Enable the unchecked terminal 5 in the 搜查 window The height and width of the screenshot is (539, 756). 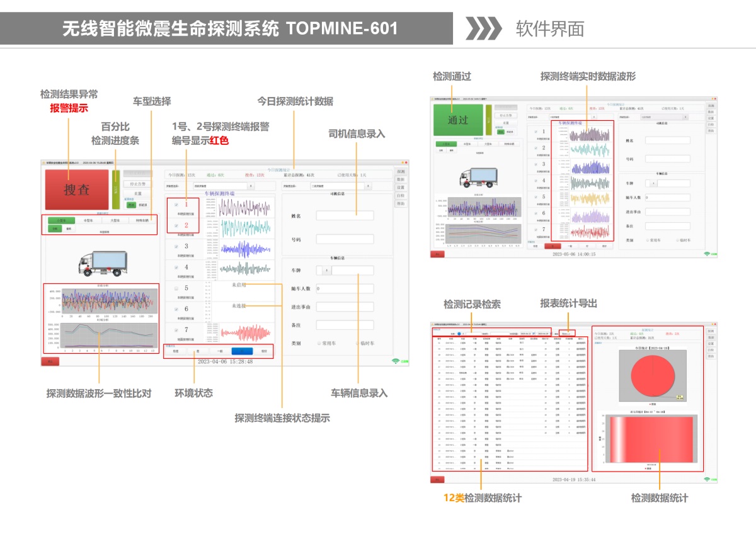point(176,288)
